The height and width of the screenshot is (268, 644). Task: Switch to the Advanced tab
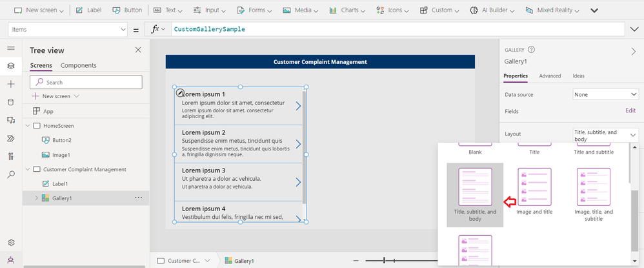tap(550, 76)
